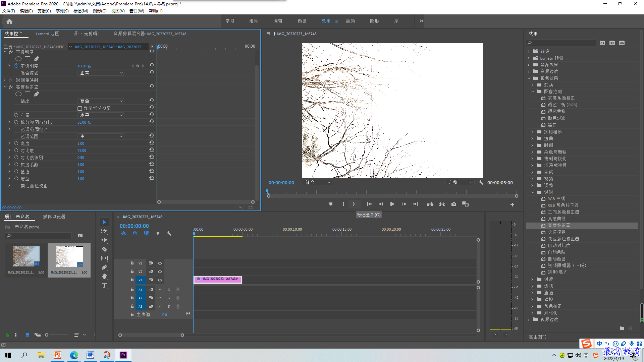Screen dimensions: 644x362
Task: Click project panel zoom slider handle
Action: pos(47,335)
